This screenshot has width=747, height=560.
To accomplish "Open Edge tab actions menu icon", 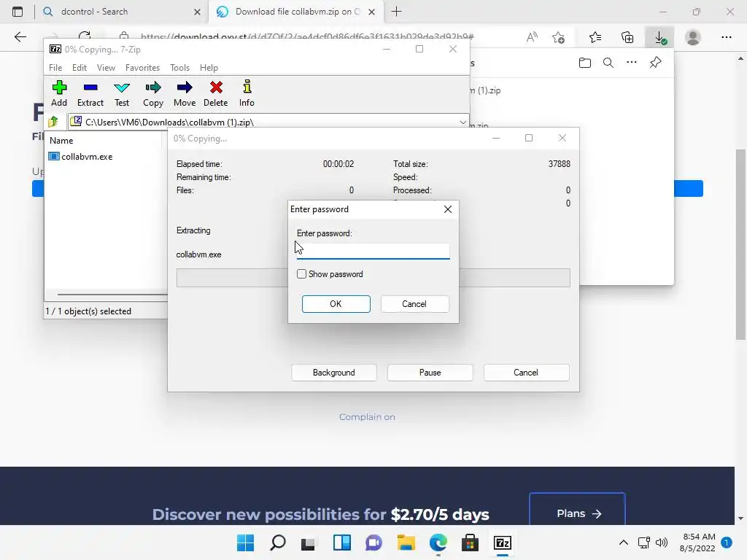I will [18, 12].
